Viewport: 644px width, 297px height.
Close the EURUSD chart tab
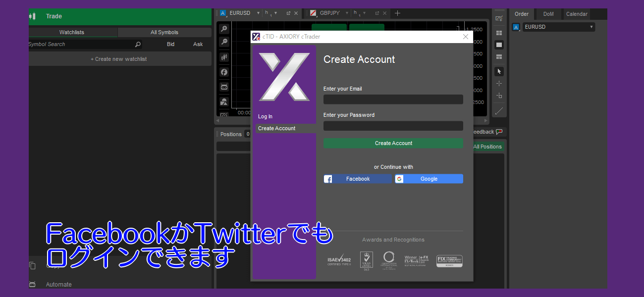[x=296, y=13]
